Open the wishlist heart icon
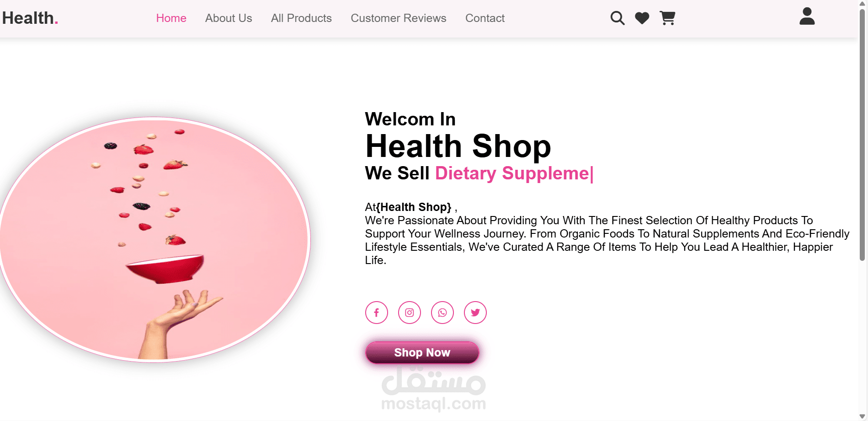 tap(642, 18)
